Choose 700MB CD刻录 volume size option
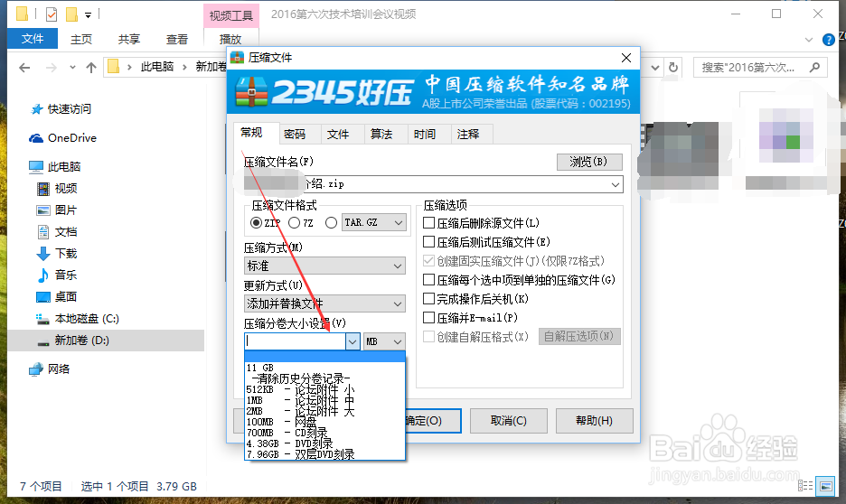846x504 pixels. click(324, 433)
